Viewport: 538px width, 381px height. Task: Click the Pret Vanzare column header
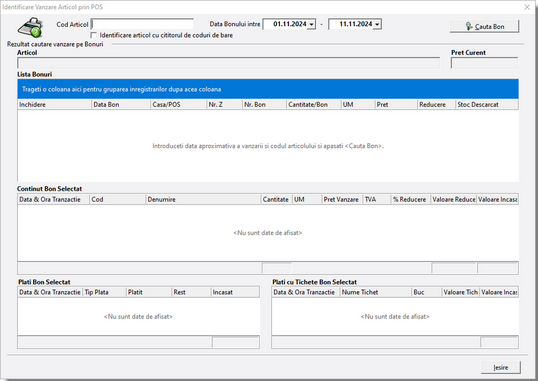tap(342, 199)
